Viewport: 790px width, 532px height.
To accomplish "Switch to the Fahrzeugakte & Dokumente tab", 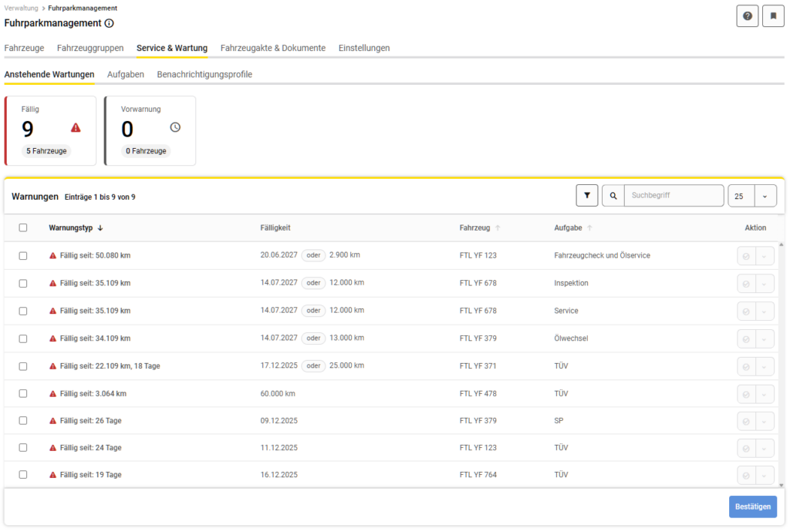I will (272, 48).
